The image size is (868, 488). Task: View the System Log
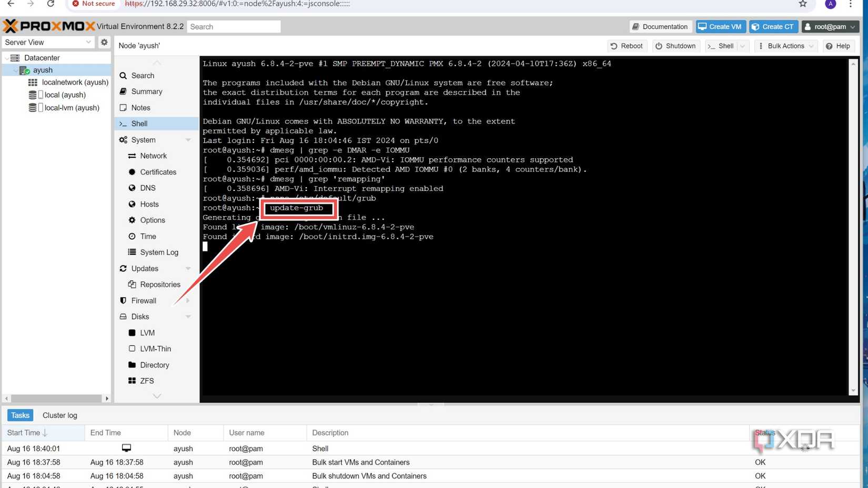159,252
